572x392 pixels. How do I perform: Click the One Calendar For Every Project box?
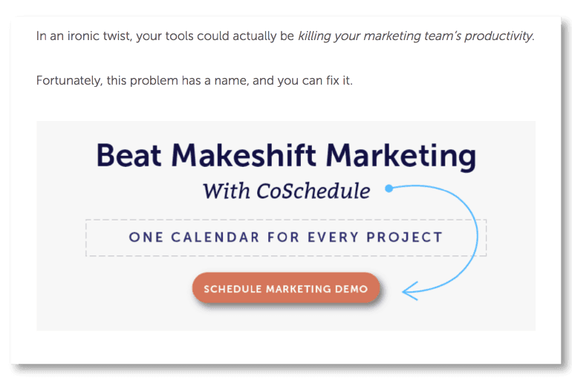coord(286,238)
